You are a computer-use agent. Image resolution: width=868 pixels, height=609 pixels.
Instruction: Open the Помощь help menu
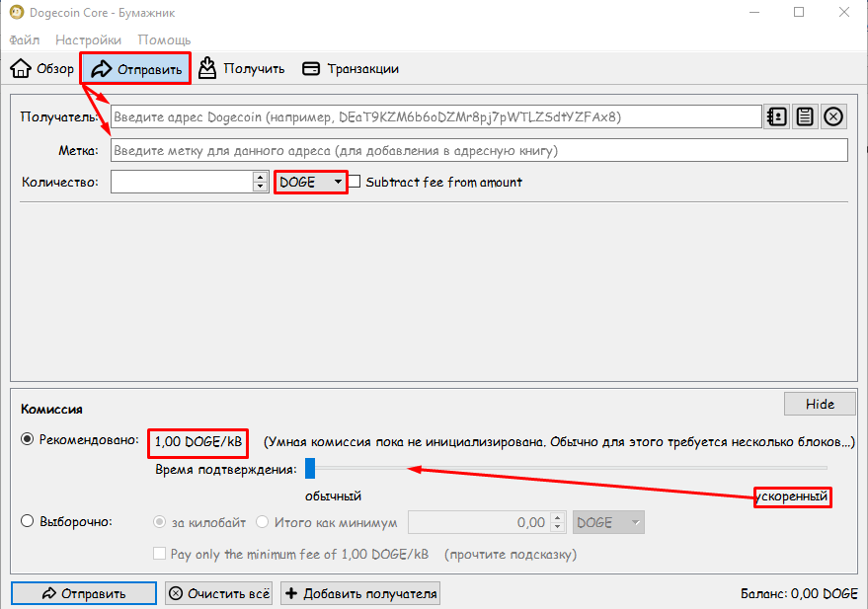coord(164,40)
